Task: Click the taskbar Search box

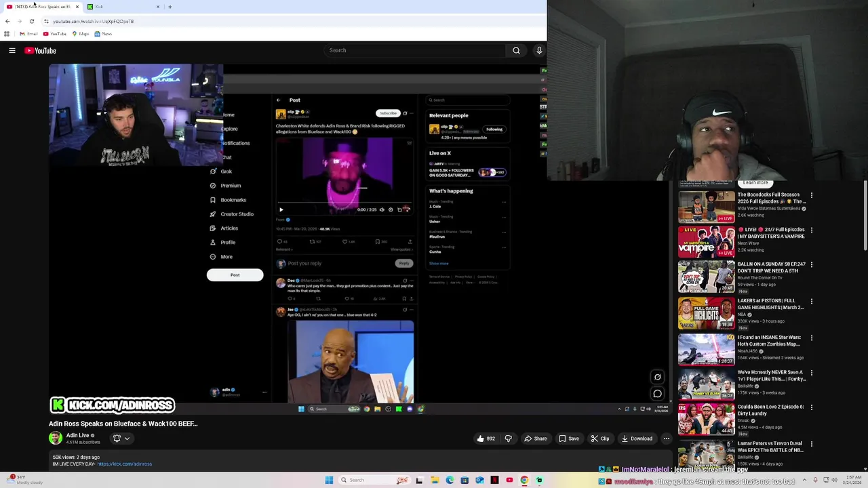Action: coord(374,480)
